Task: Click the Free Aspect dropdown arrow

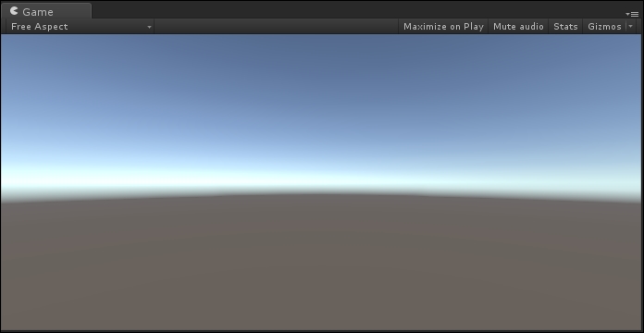Action: [x=149, y=27]
